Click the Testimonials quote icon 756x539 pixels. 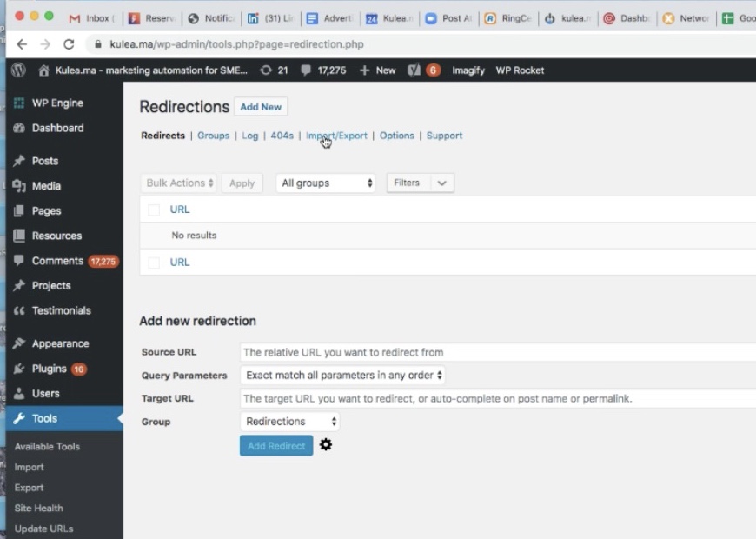(x=19, y=310)
